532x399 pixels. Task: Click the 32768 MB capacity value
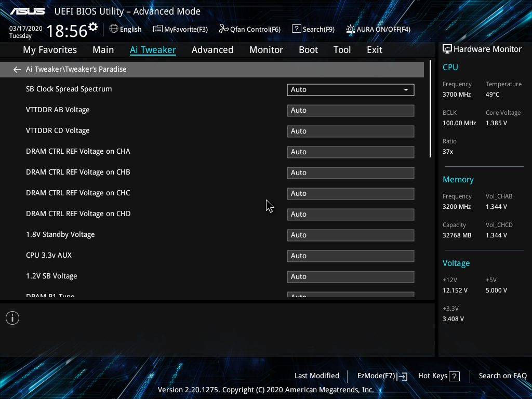[x=457, y=235]
